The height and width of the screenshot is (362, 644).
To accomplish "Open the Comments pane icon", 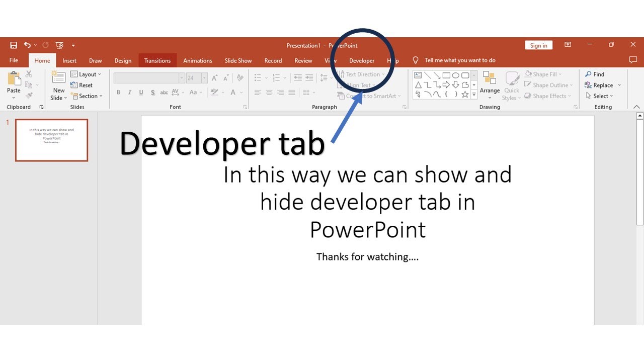I will [x=633, y=60].
